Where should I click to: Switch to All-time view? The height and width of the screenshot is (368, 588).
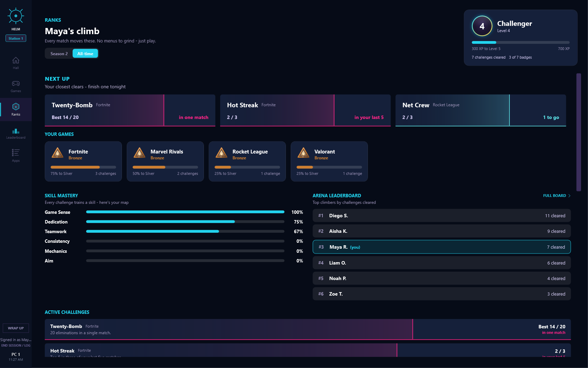pos(85,53)
